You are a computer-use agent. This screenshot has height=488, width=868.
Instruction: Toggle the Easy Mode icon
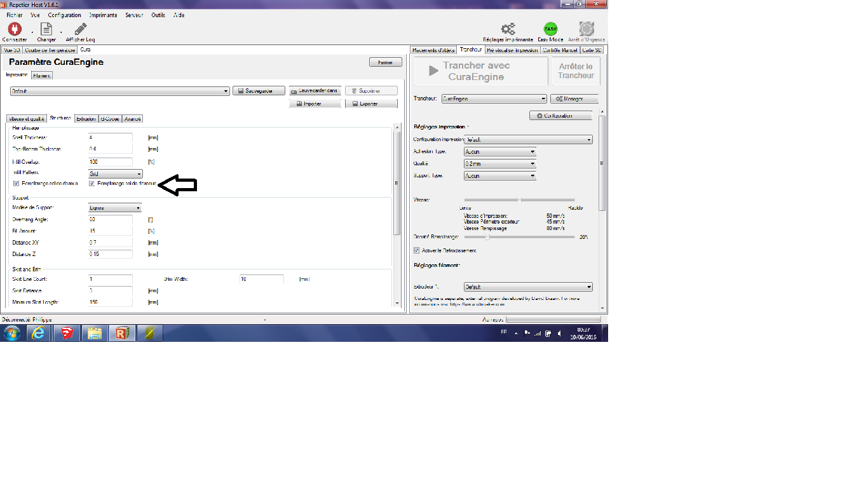click(x=550, y=29)
